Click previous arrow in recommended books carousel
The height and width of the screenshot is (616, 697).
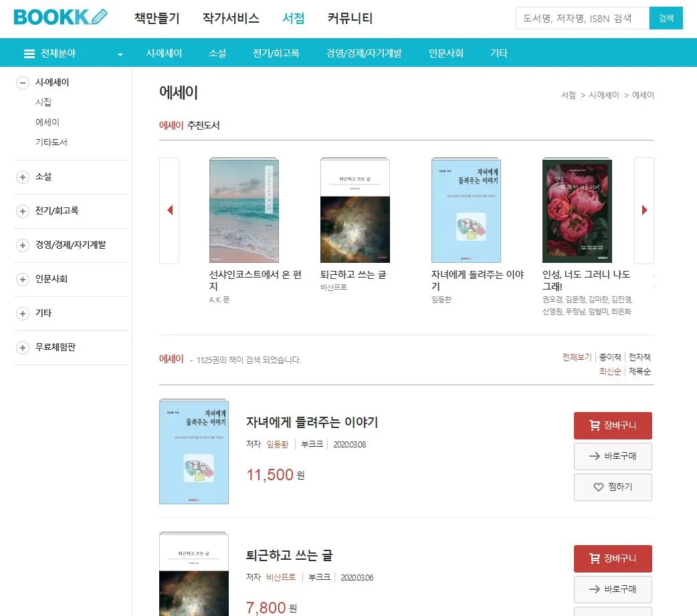point(169,210)
